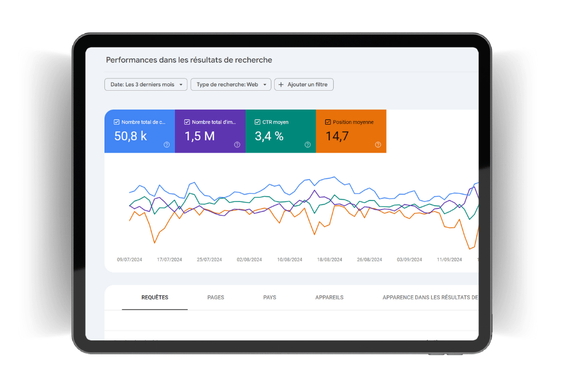Image resolution: width=564 pixels, height=392 pixels.
Task: Uncheck the blue total clicks checkbox
Action: [x=116, y=122]
